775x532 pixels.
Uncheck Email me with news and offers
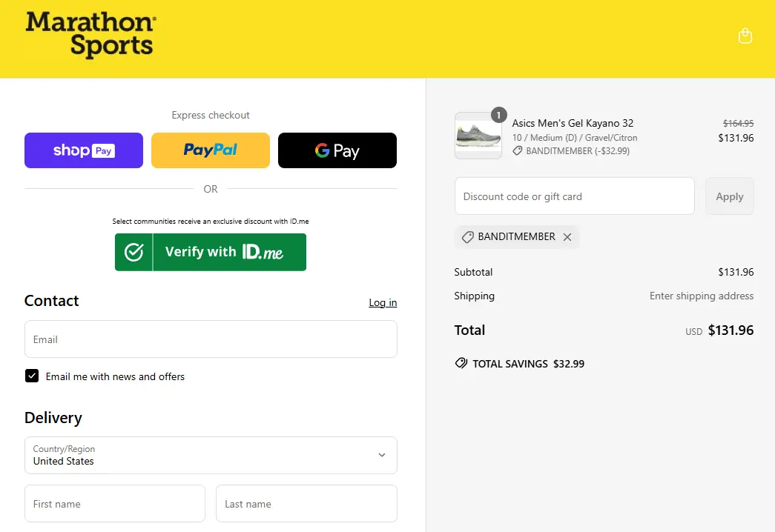coord(32,376)
